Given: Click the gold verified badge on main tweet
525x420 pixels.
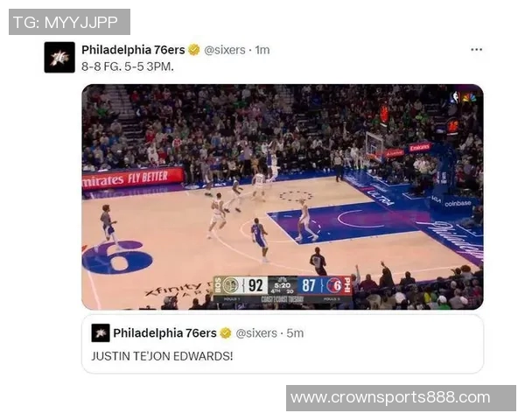Looking at the screenshot, I should [x=194, y=50].
